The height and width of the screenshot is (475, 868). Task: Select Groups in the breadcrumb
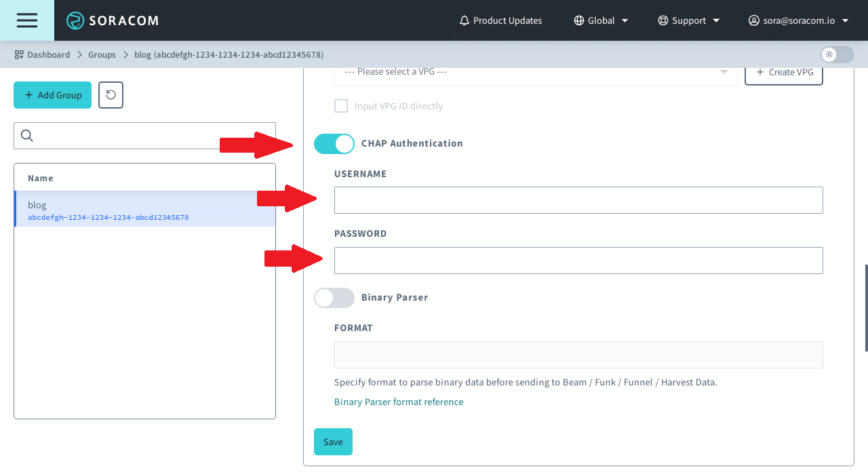click(102, 54)
